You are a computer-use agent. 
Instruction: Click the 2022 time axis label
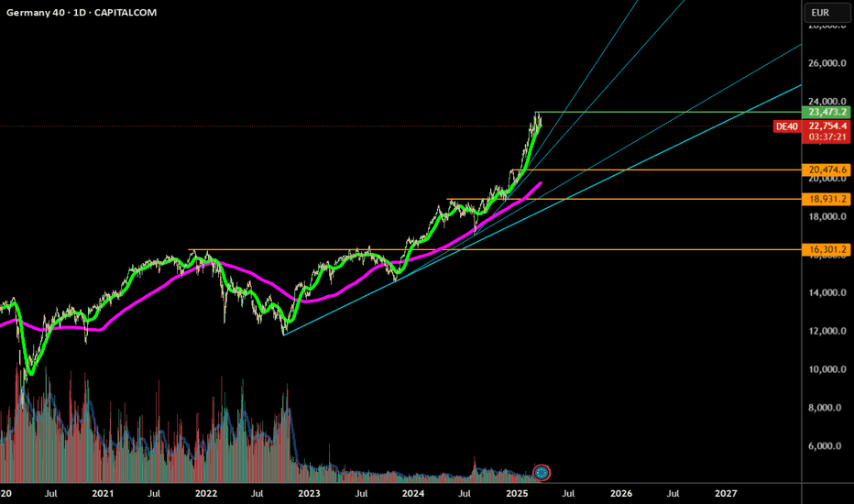click(x=206, y=494)
